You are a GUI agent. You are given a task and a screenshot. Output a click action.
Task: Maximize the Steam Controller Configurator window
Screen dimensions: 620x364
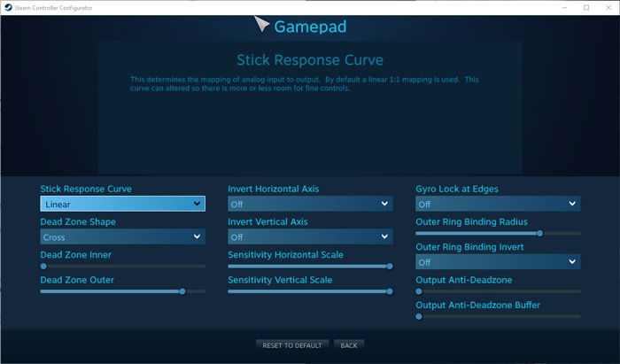coord(586,7)
